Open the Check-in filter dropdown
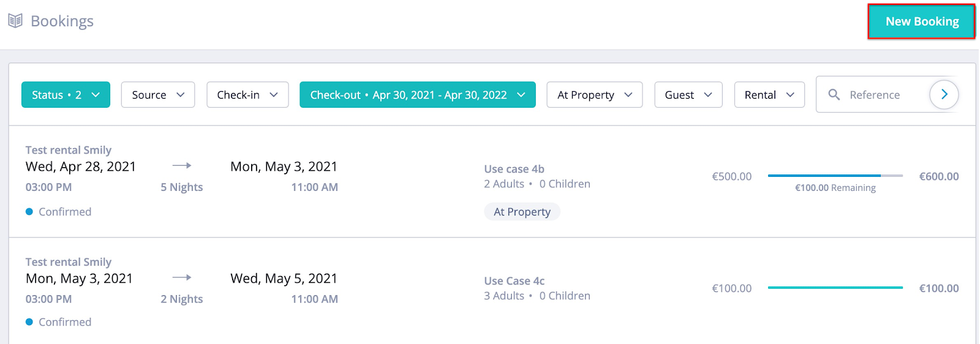The height and width of the screenshot is (344, 980). pyautogui.click(x=247, y=95)
